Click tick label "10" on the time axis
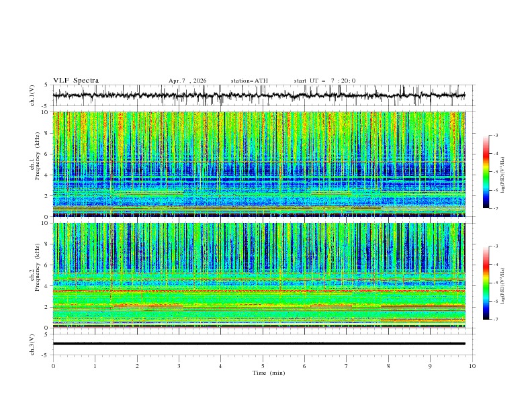 tap(472, 366)
